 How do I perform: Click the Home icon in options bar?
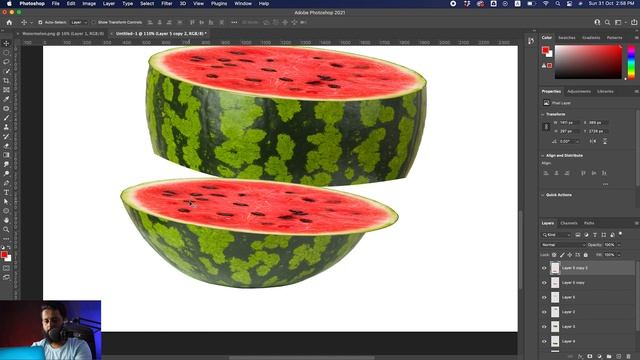9,22
